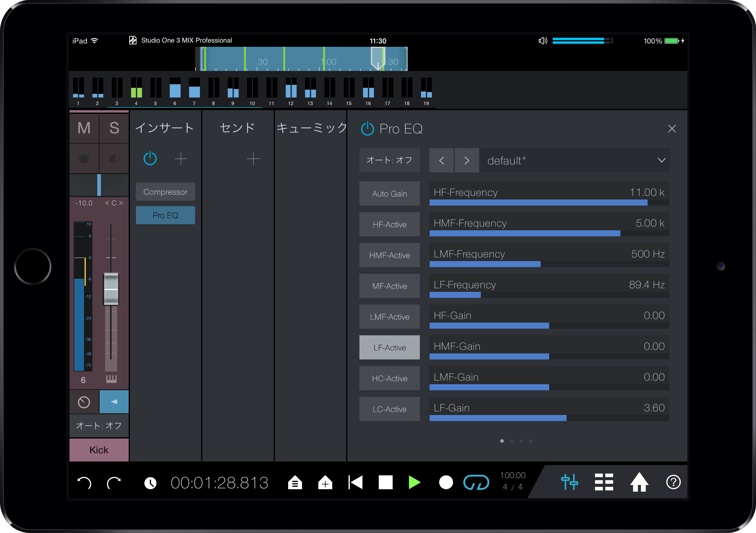Image resolution: width=756 pixels, height=533 pixels.
Task: Click the channel dial icon below fader
Action: 84,402
